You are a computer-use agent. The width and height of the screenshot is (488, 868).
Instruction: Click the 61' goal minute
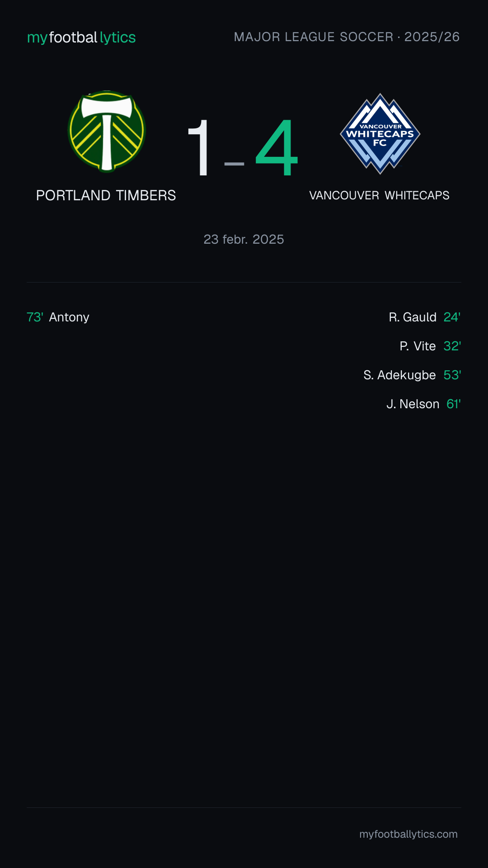pyautogui.click(x=453, y=404)
